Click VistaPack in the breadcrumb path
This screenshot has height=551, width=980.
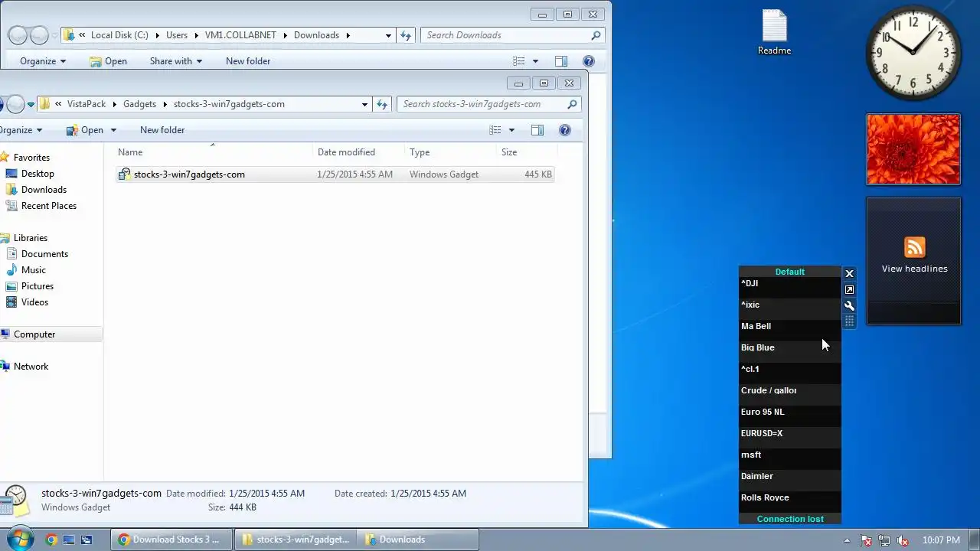(87, 104)
